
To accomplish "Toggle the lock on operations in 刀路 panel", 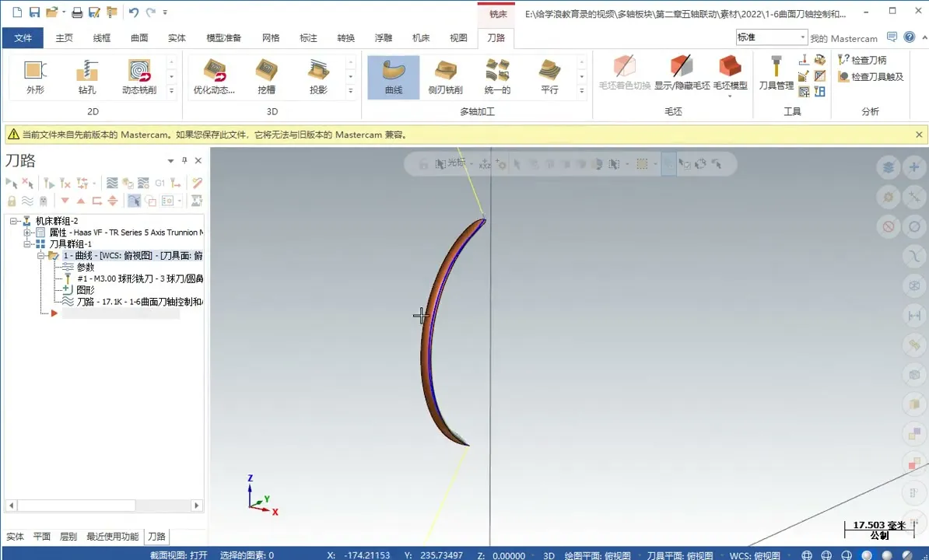I will coord(11,201).
